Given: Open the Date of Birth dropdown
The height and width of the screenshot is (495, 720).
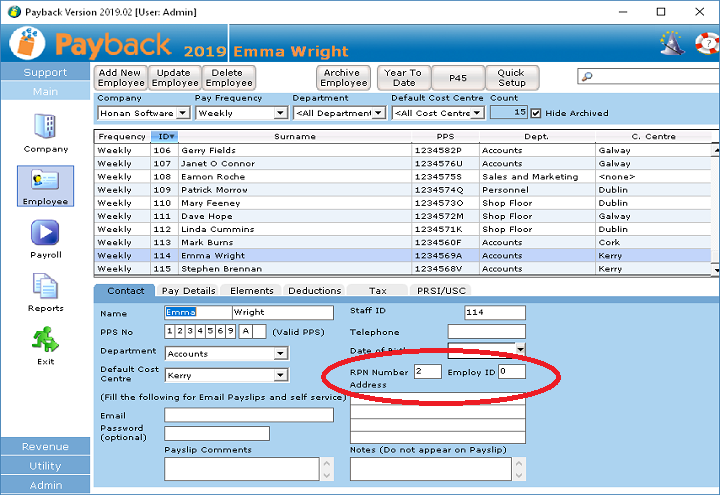Looking at the screenshot, I should pos(520,349).
